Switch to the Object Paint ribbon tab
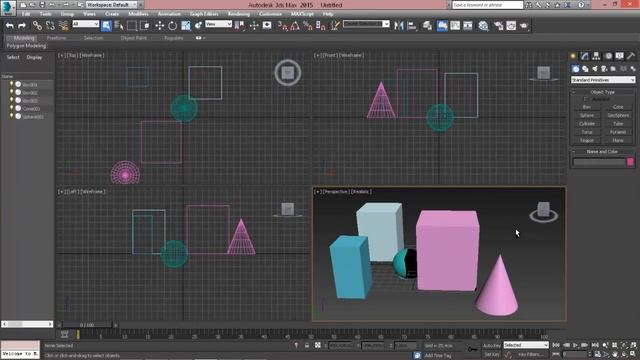This screenshot has height=360, width=640. coord(133,38)
